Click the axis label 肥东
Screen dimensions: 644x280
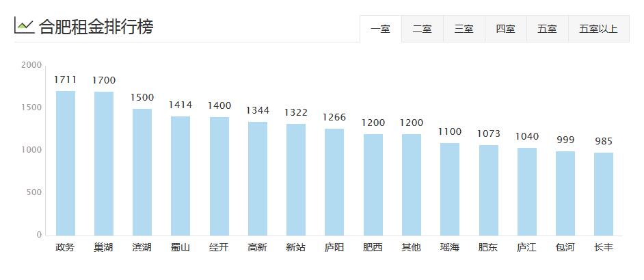(x=488, y=248)
